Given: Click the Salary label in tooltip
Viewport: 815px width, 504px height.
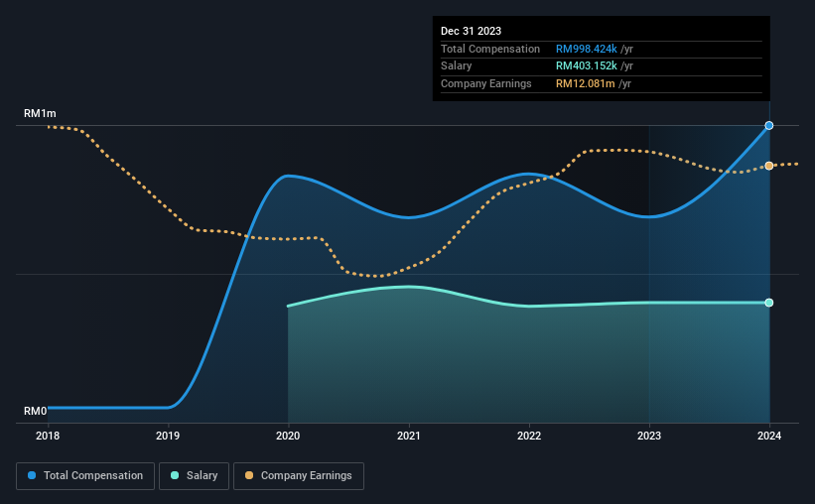Looking at the screenshot, I should point(457,66).
